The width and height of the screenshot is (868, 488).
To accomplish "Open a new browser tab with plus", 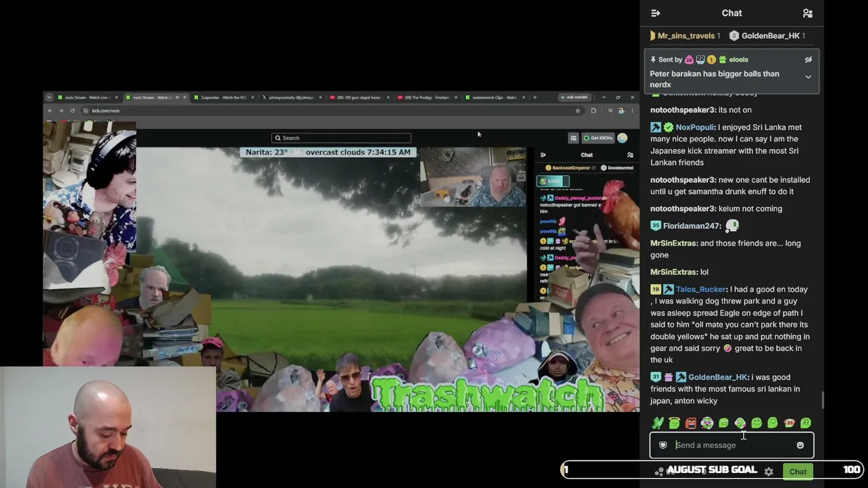I will pos(534,98).
